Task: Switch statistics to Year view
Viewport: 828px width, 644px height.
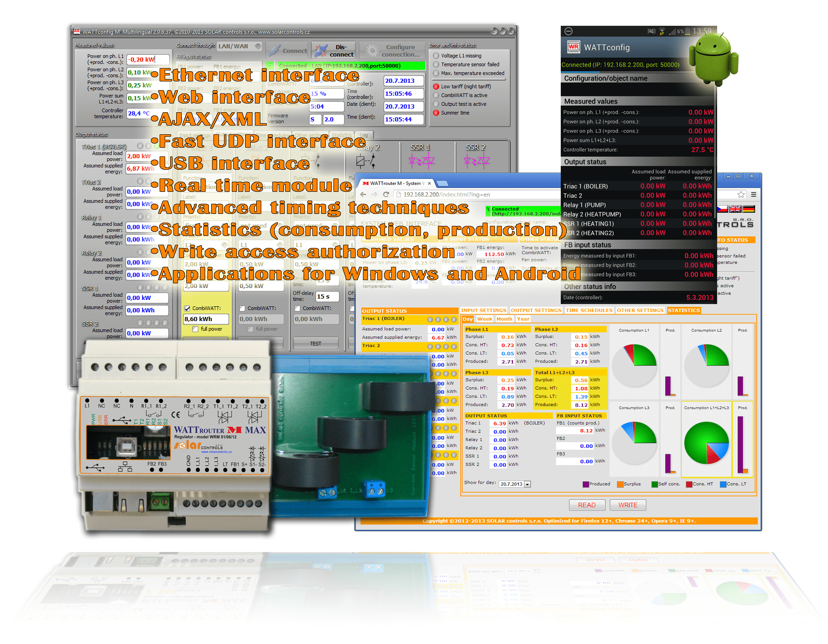Action: [523, 319]
